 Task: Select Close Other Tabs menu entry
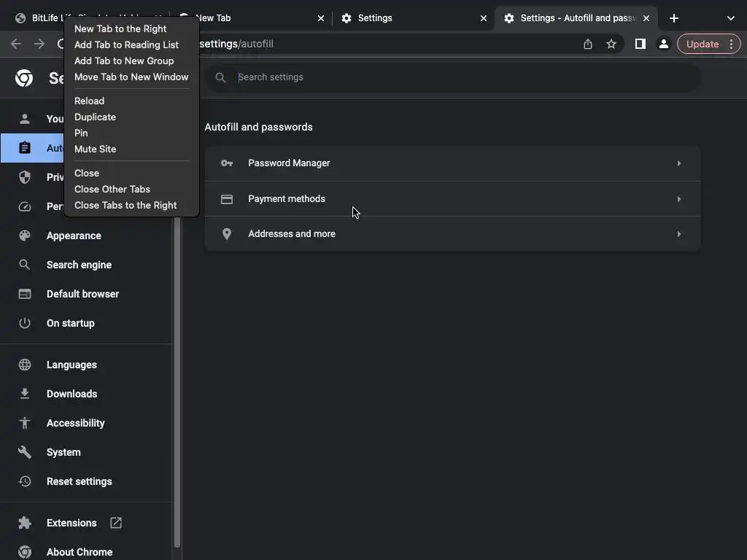click(112, 189)
